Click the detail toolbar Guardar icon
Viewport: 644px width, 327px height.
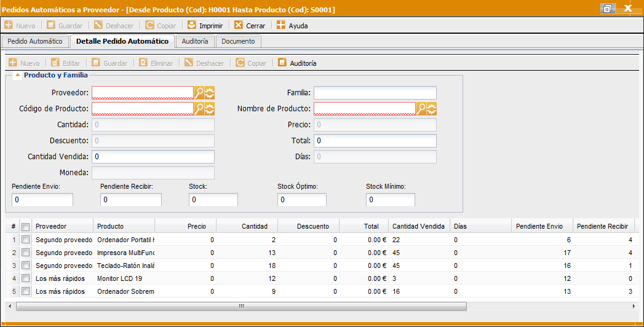pos(96,62)
